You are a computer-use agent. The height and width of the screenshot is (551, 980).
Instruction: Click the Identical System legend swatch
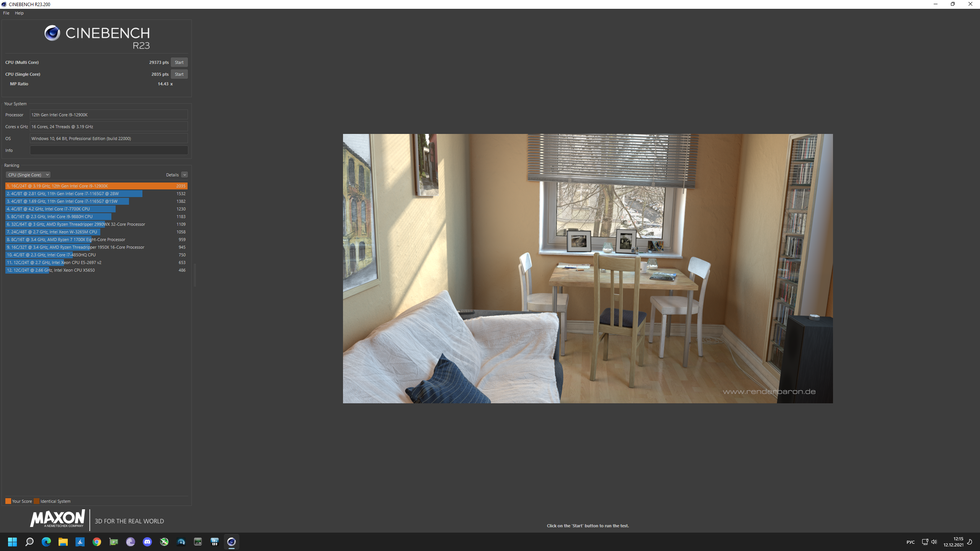pyautogui.click(x=36, y=501)
